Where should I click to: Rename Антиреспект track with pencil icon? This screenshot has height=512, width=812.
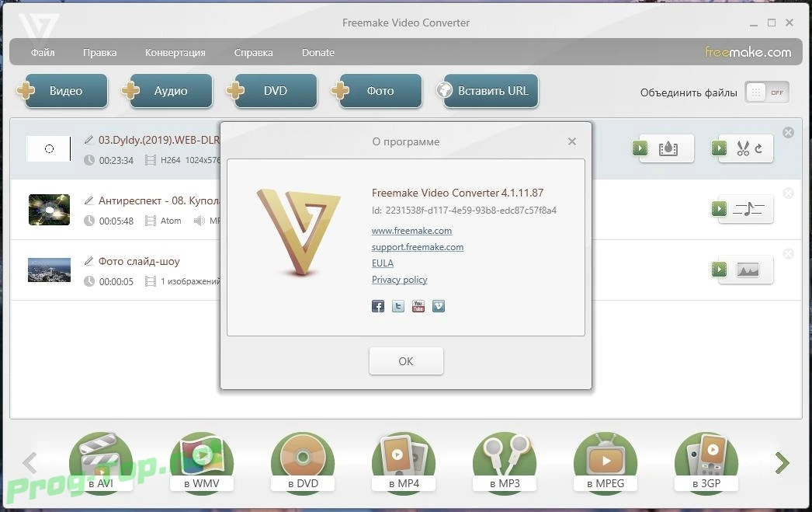[88, 200]
